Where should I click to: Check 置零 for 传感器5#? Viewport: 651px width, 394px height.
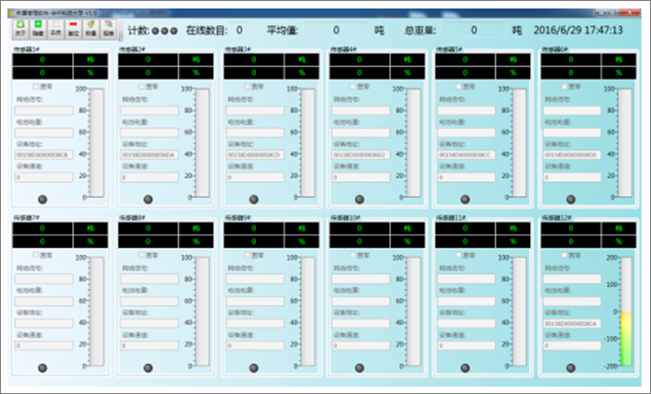[458, 86]
